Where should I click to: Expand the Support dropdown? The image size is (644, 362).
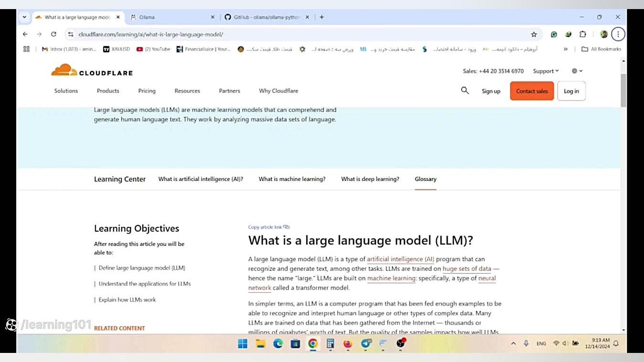pos(546,71)
